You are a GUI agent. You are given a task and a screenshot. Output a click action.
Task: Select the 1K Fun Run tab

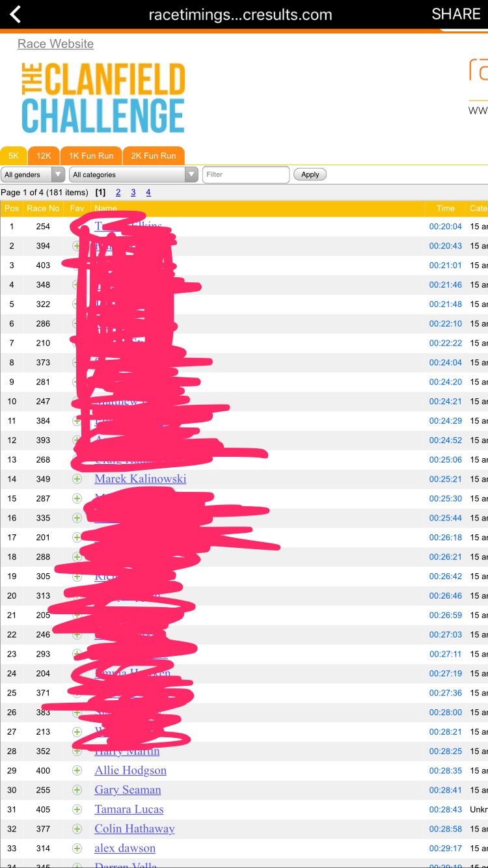coord(91,156)
